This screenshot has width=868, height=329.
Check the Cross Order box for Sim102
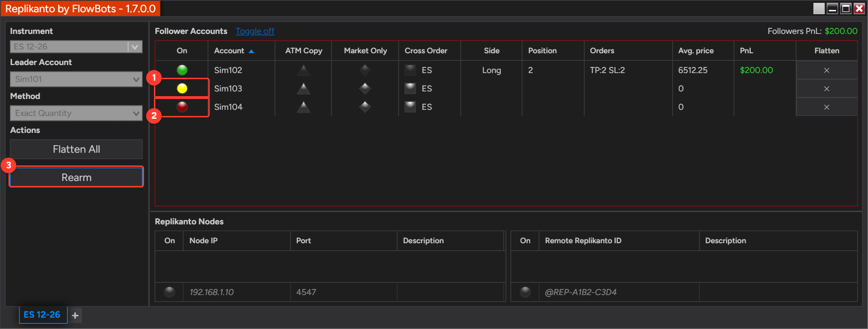coord(410,70)
